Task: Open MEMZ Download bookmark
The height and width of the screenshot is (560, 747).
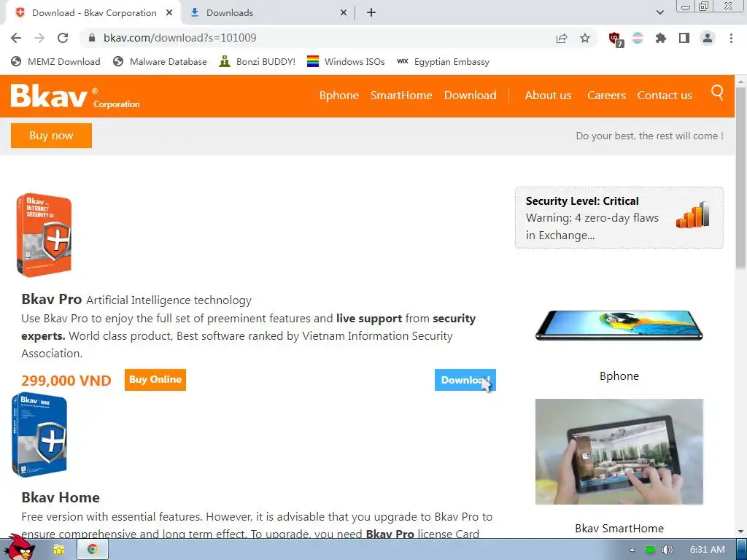Action: coord(55,62)
